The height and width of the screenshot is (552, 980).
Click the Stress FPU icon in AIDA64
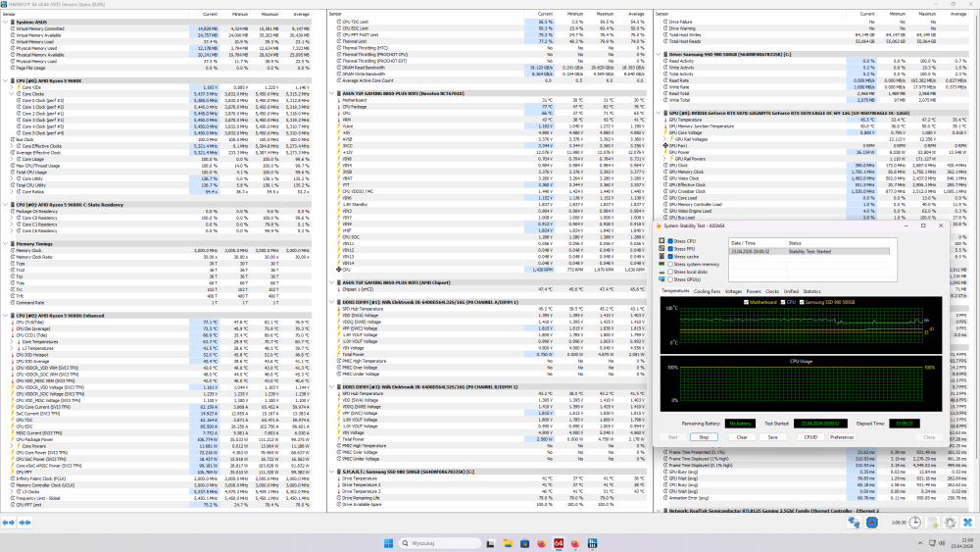661,249
